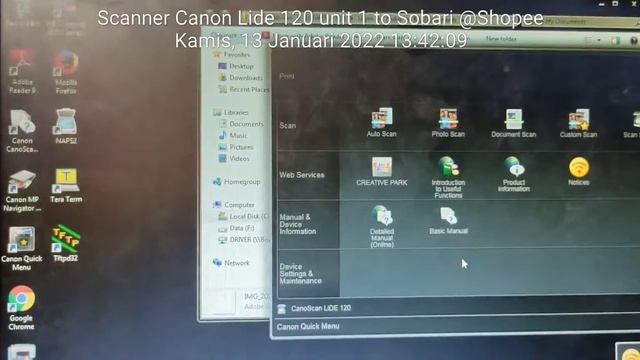Viewport: 640px width, 360px height.
Task: Open Tera Term desktop shortcut
Action: pos(66,186)
